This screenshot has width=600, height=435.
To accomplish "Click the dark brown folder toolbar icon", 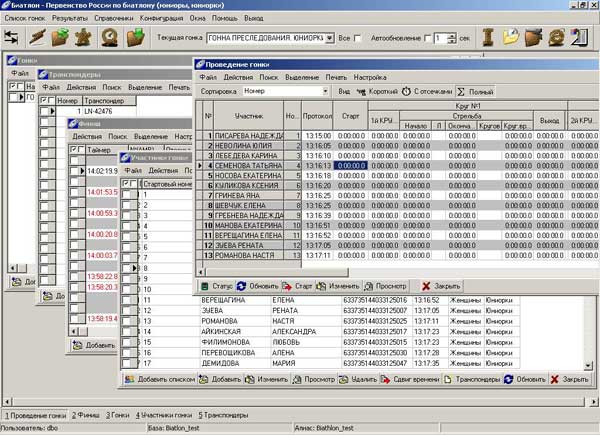I will (x=533, y=37).
